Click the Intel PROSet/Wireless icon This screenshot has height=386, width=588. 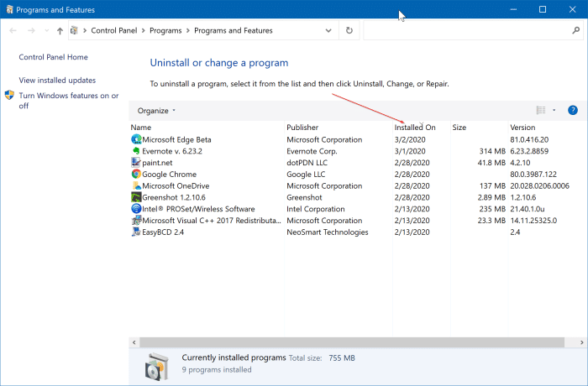click(x=136, y=209)
